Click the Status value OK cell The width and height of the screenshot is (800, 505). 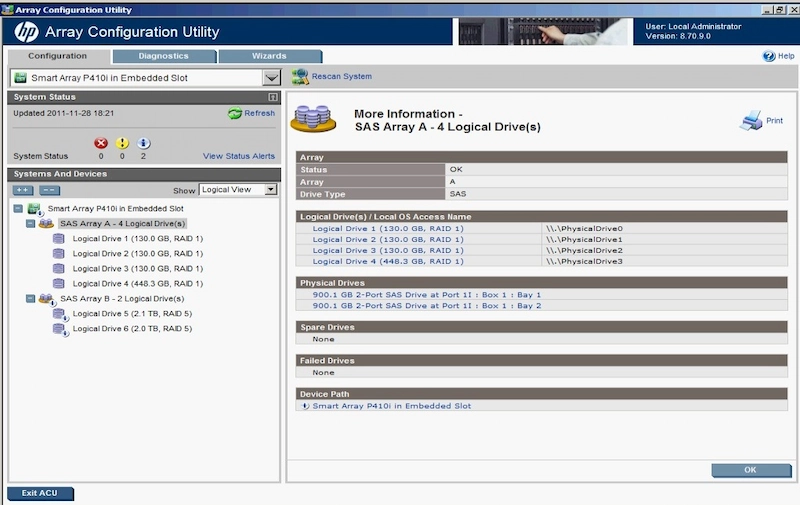click(616, 169)
